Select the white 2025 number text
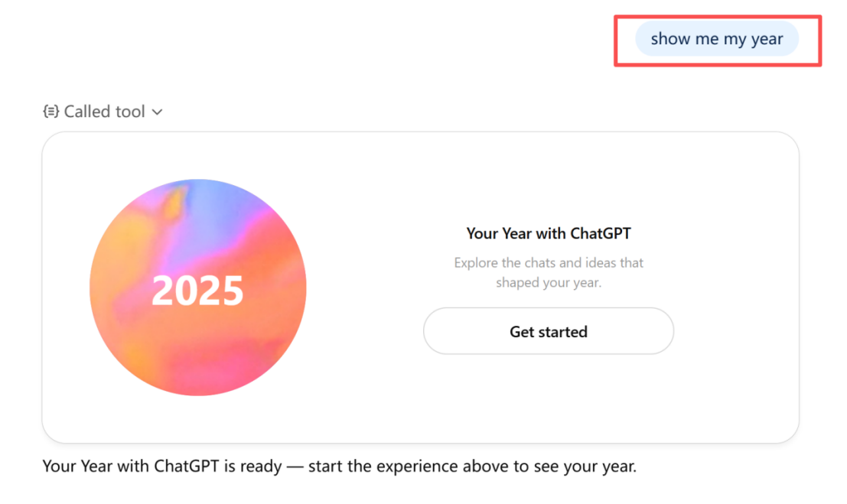847x504 pixels. (197, 291)
